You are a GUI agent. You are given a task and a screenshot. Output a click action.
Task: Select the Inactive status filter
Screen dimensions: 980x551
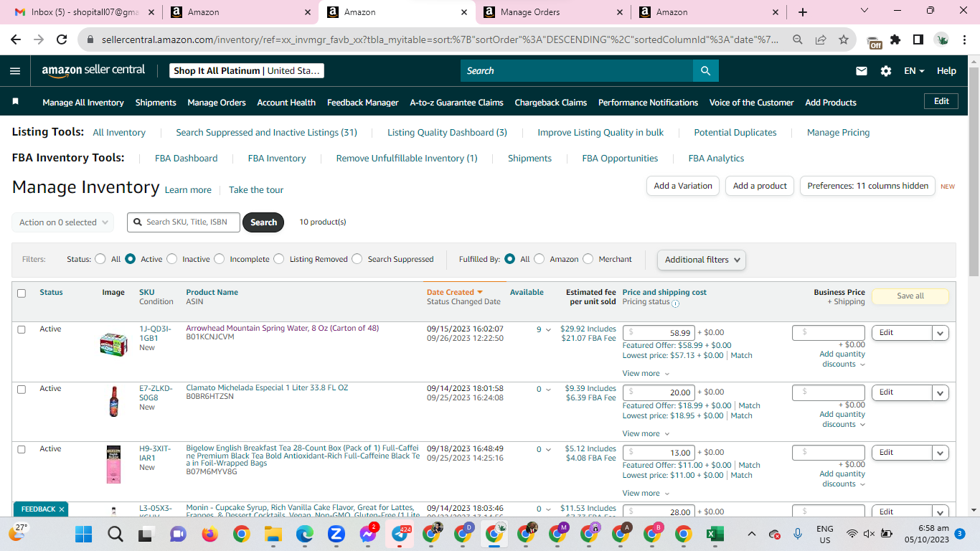pos(171,259)
